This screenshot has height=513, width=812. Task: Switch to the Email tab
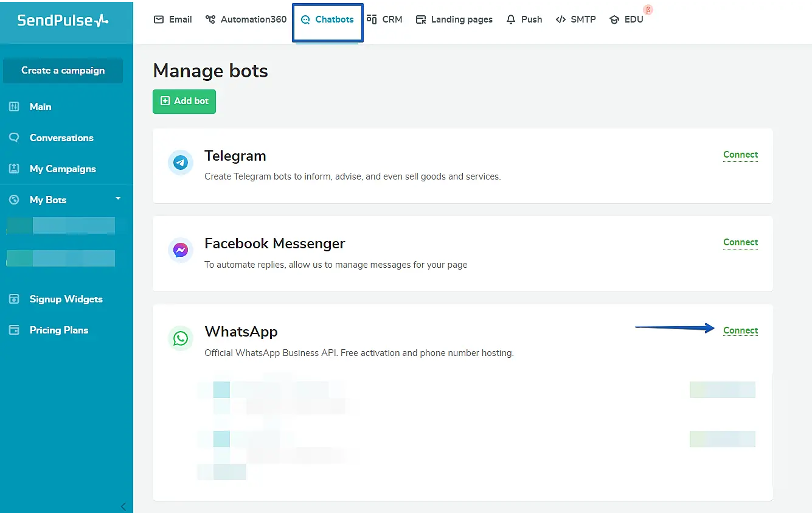pos(173,19)
